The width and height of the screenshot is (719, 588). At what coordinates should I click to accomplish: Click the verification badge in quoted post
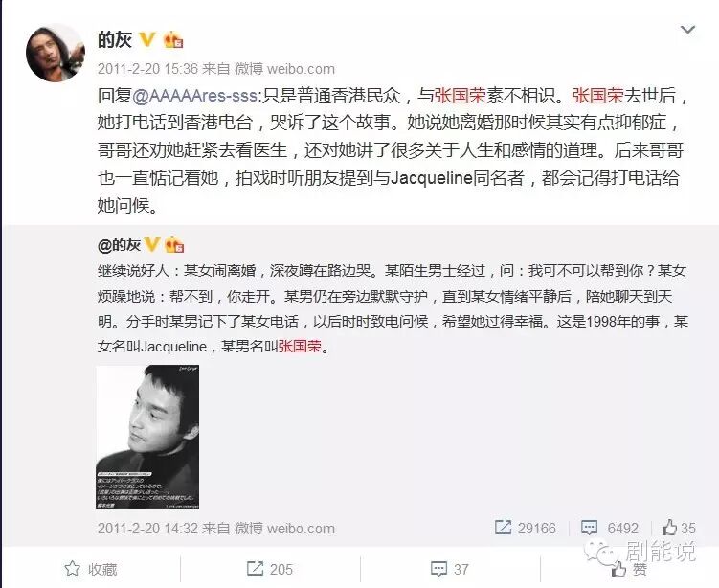[x=152, y=245]
